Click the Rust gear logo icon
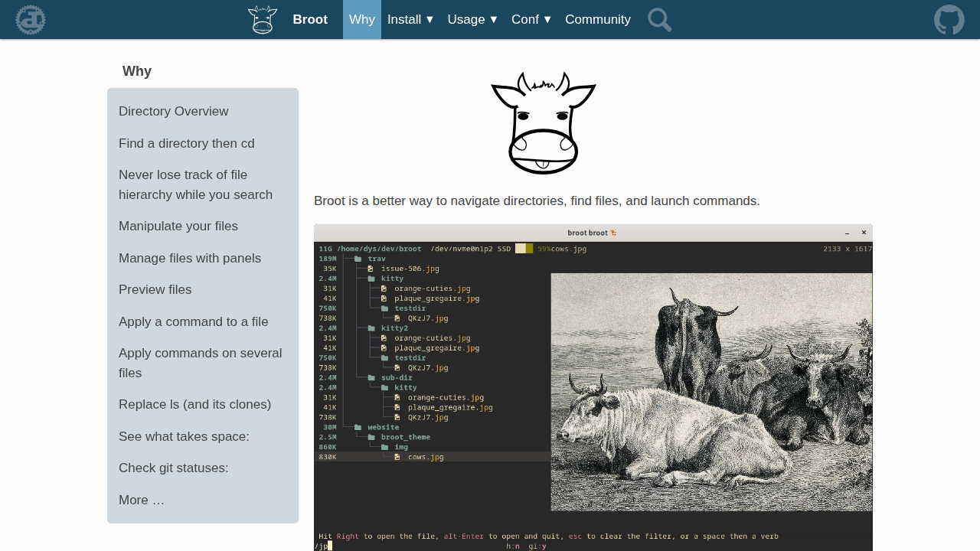The width and height of the screenshot is (980, 551). [31, 20]
